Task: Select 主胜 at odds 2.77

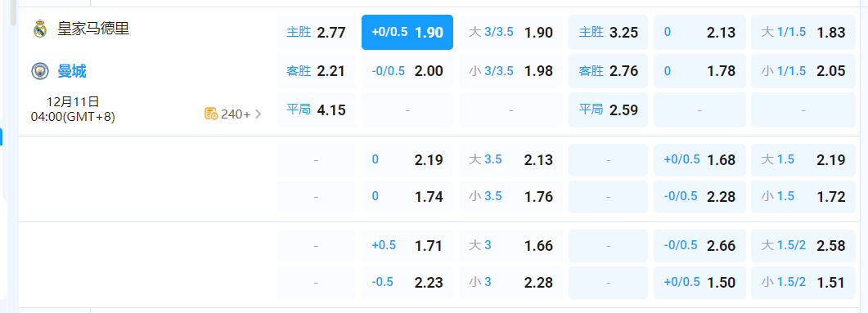Action: [x=316, y=32]
